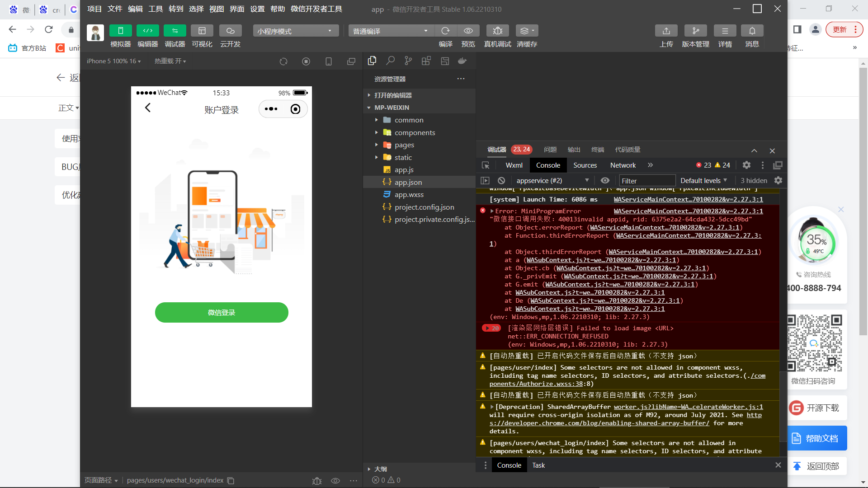
Task: Stop the simulator with the stop icon
Action: [306, 61]
